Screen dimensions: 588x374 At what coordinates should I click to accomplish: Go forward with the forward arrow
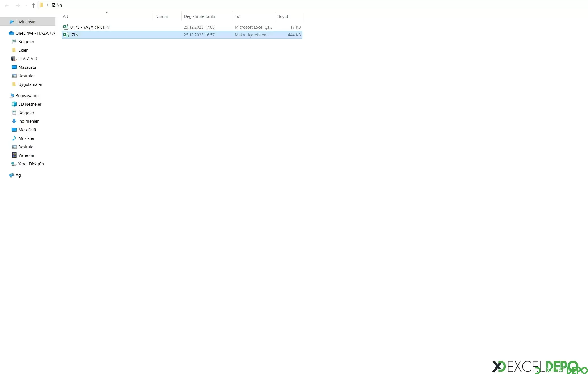pyautogui.click(x=18, y=5)
